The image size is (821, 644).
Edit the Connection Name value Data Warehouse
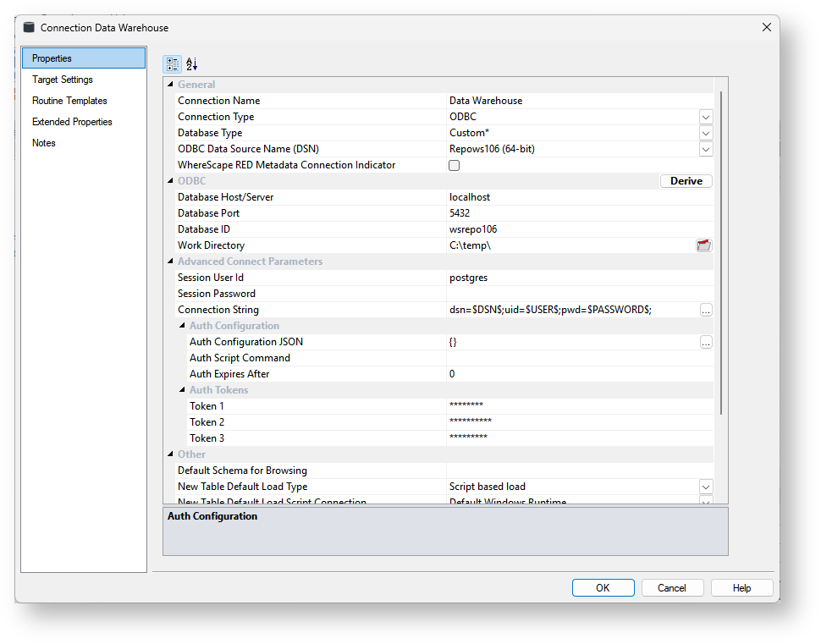[580, 101]
